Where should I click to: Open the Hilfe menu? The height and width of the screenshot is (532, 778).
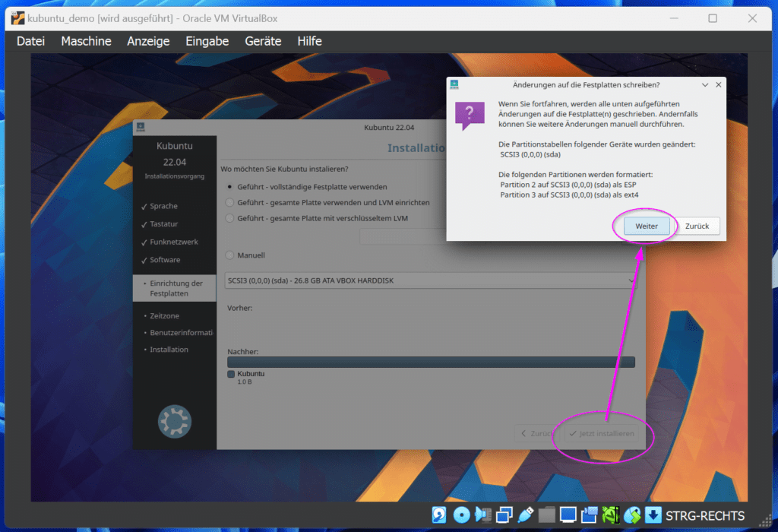click(310, 41)
